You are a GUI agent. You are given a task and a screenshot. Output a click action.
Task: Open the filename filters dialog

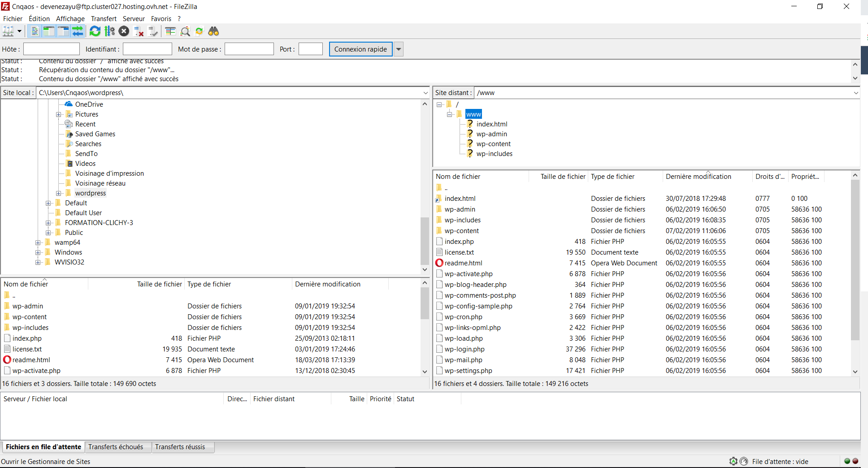point(170,31)
